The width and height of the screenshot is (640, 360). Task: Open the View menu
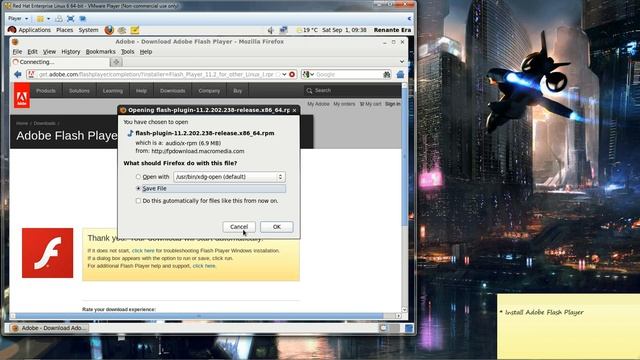coord(49,52)
